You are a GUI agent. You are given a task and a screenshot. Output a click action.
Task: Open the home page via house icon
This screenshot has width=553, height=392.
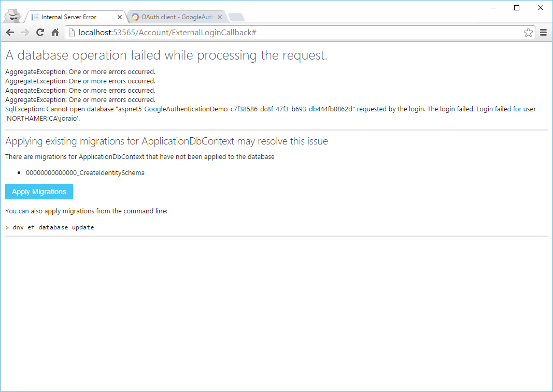[x=55, y=33]
